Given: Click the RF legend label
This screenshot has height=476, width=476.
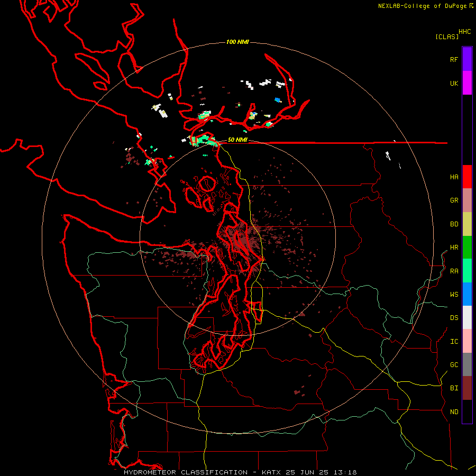Looking at the screenshot, I should coord(454,59).
